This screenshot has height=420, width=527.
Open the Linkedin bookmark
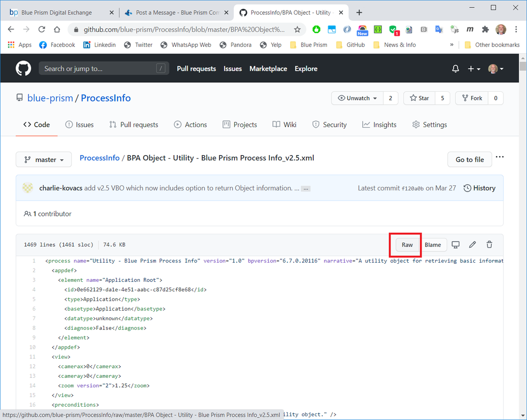click(x=100, y=45)
